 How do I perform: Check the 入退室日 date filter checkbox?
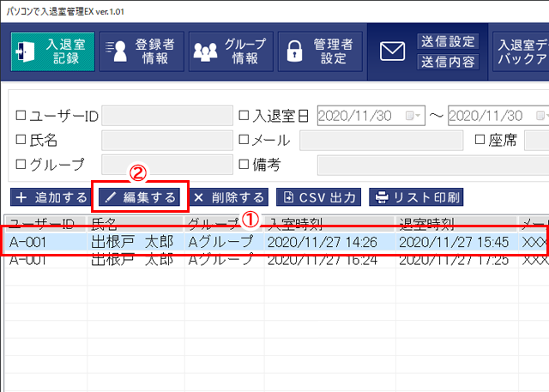tap(244, 116)
